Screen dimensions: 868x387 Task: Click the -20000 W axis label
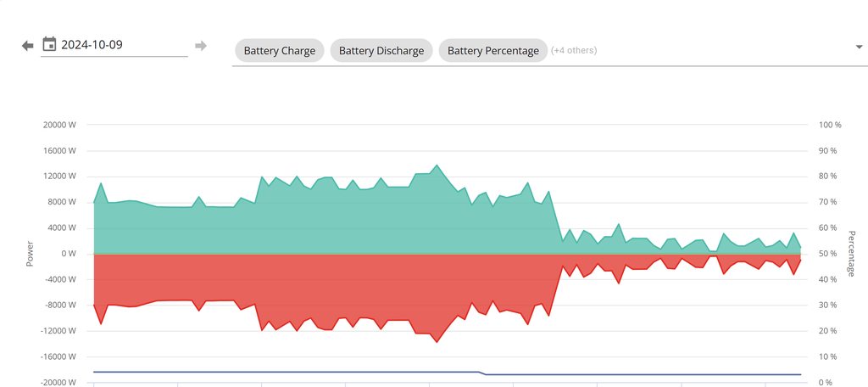coord(58,383)
